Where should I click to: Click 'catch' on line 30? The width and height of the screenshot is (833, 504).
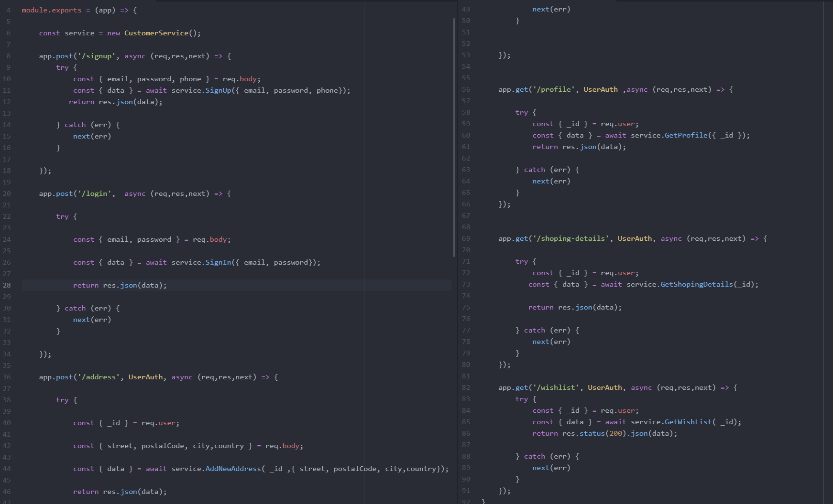tap(75, 308)
